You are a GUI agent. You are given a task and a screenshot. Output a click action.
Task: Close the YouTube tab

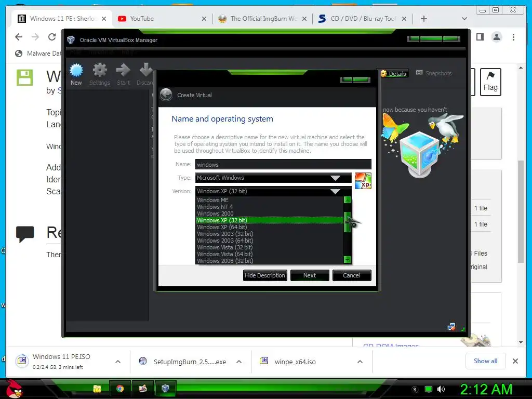point(204,19)
